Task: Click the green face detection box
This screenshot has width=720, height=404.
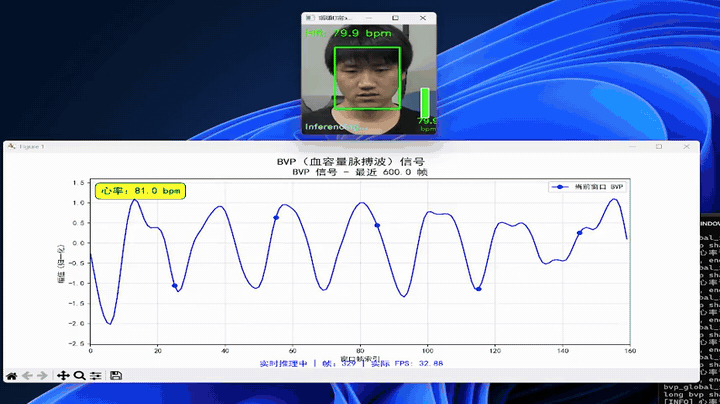Action: pos(367,79)
